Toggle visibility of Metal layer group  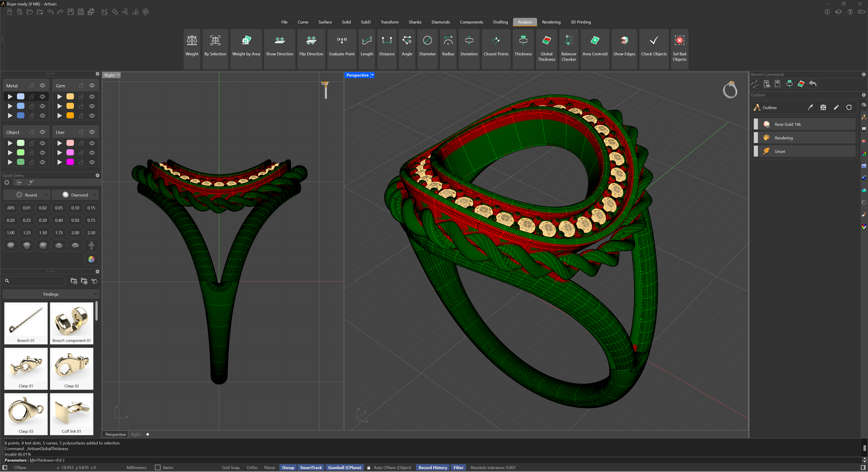pyautogui.click(x=42, y=86)
